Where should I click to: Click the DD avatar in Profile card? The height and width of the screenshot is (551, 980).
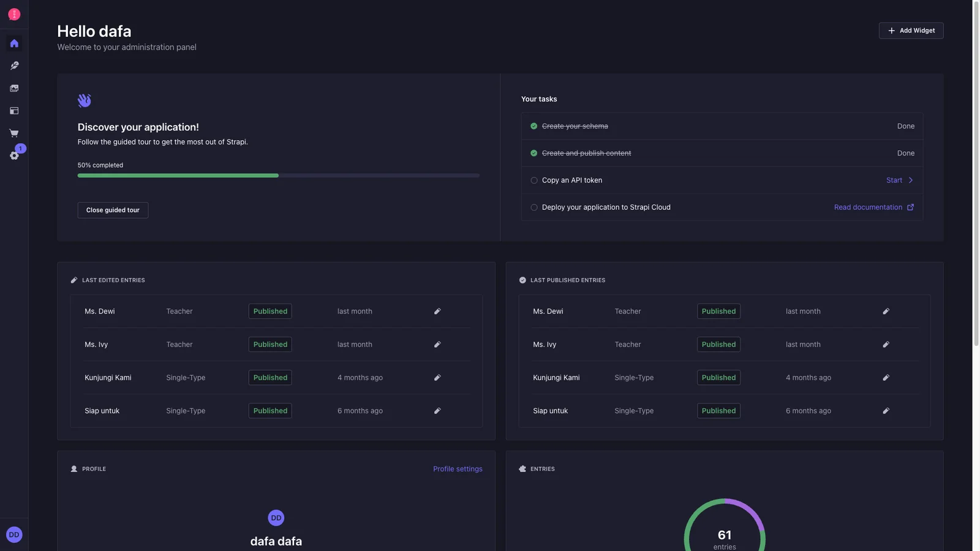276,518
